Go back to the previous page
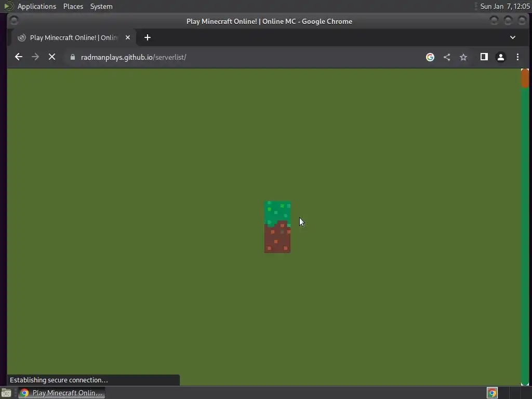 19,57
